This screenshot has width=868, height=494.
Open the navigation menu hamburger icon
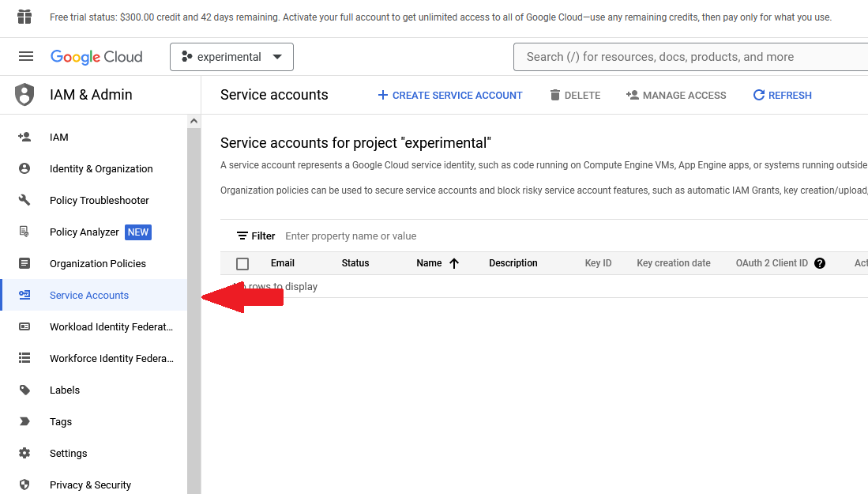coord(26,56)
